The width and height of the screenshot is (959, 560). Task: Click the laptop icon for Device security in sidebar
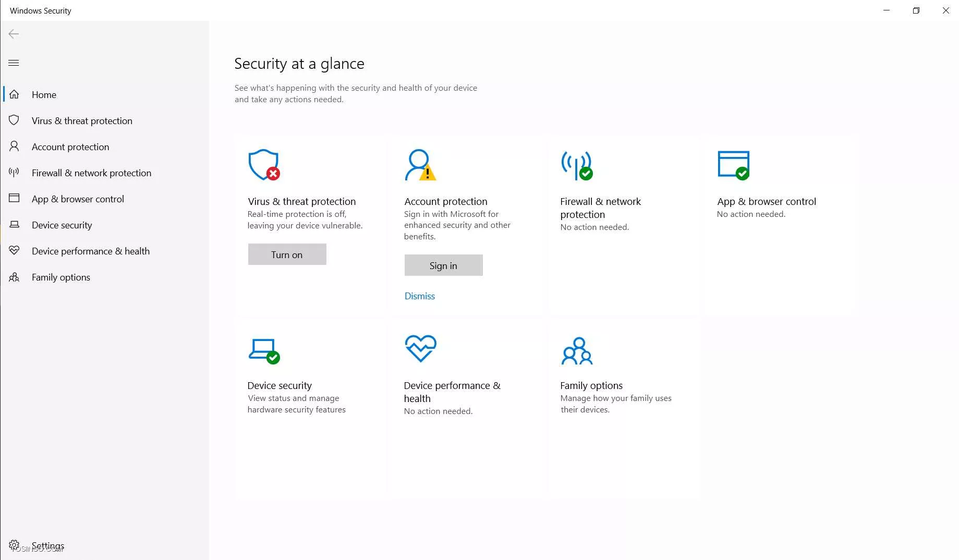(14, 224)
